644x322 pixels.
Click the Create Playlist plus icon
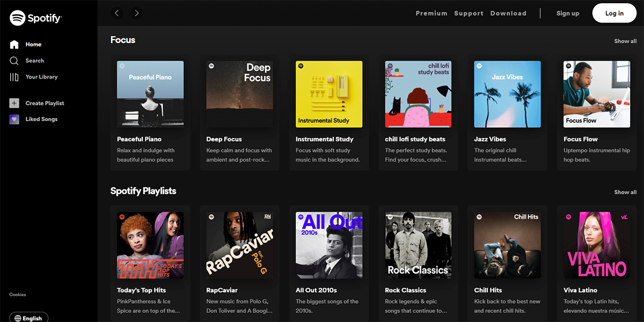coord(14,103)
